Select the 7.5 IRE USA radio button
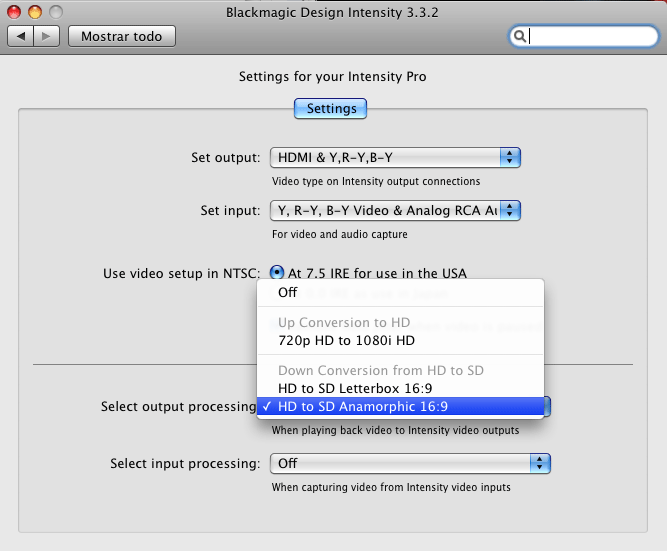The width and height of the screenshot is (667, 551). [277, 273]
